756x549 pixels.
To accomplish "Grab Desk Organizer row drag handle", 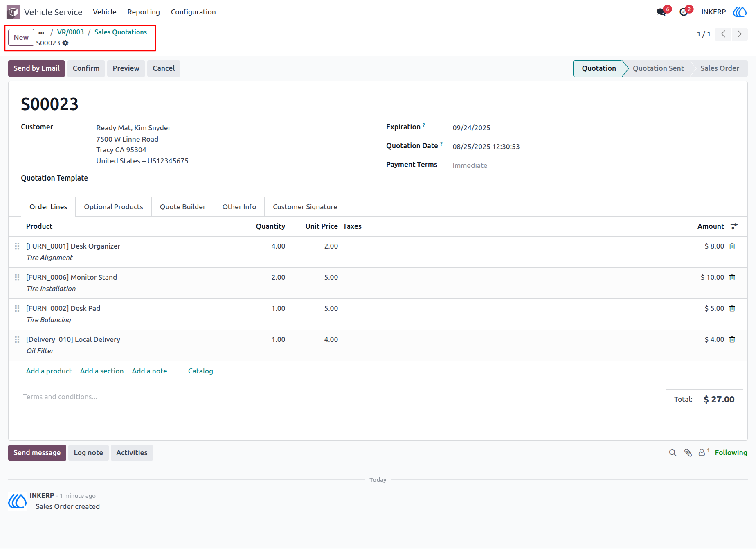I will (x=17, y=246).
